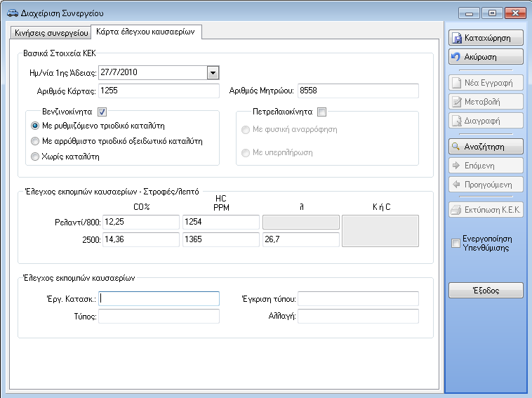Click the right arrow icon on Επόμενη
Image resolution: width=532 pixels, height=398 pixels.
click(x=456, y=165)
